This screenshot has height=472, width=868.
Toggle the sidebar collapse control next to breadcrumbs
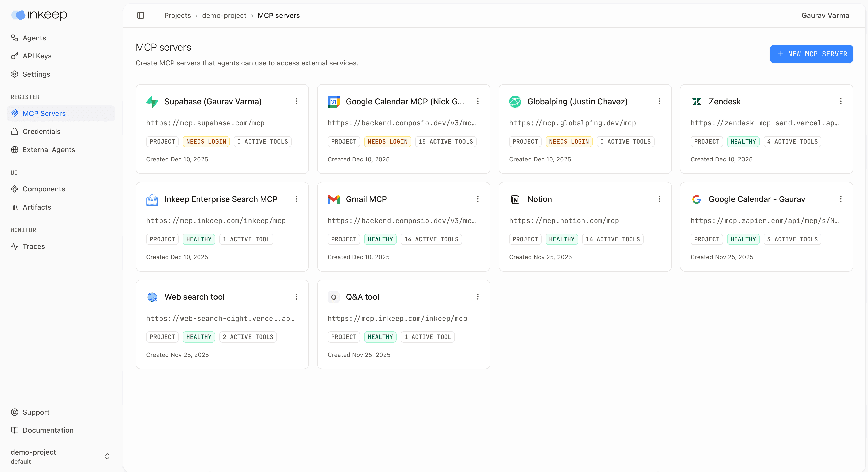point(141,15)
